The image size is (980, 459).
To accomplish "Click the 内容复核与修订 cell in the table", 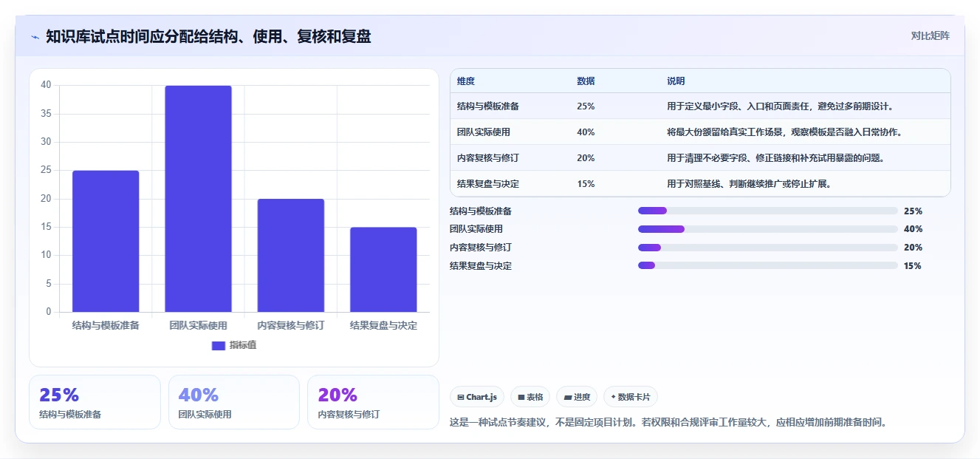I will click(x=488, y=158).
